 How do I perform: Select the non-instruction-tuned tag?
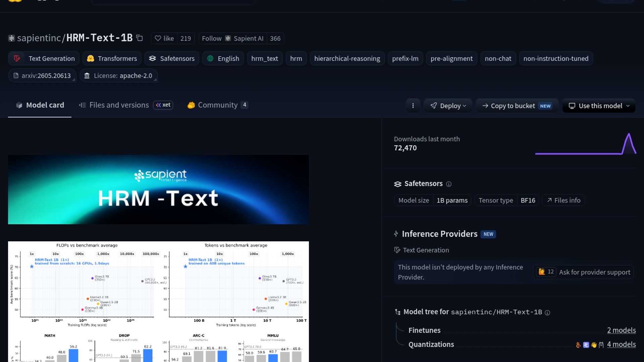point(556,58)
